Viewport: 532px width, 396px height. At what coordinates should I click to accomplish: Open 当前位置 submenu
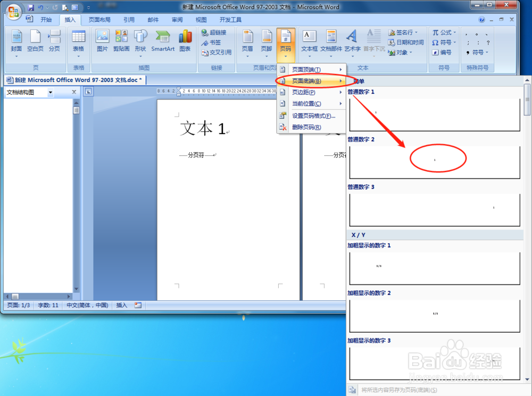311,103
